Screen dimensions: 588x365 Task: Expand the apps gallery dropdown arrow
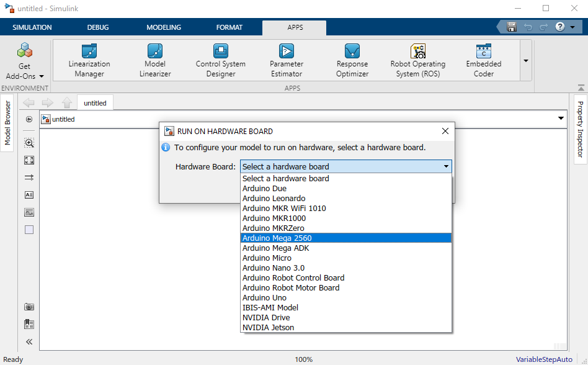pyautogui.click(x=526, y=61)
